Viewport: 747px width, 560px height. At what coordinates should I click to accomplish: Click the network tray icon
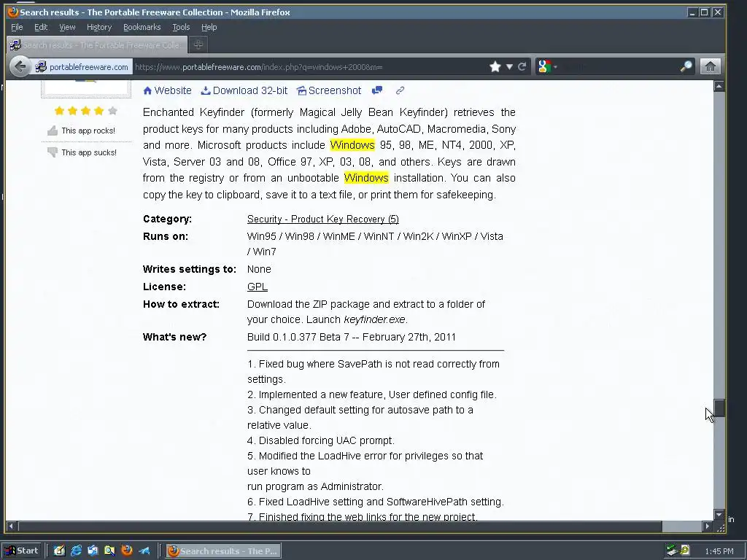pos(672,551)
